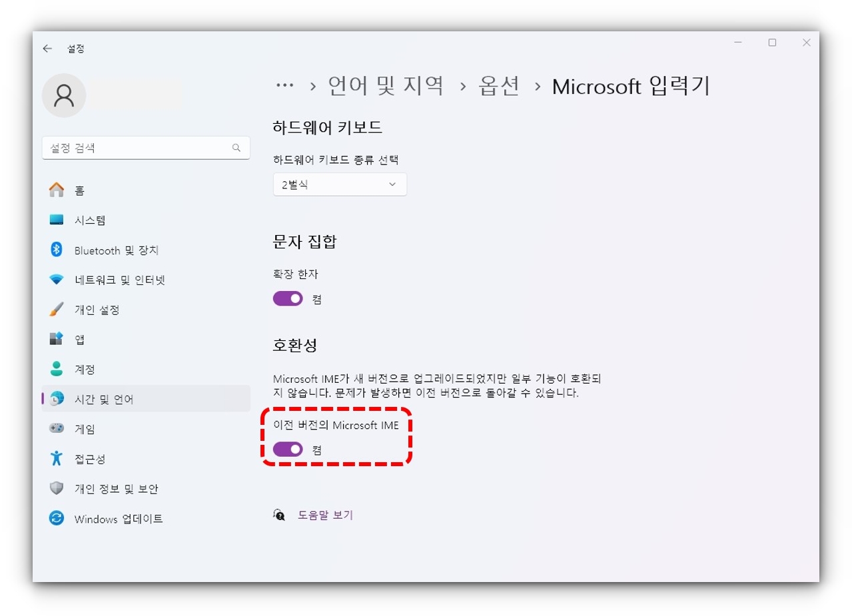This screenshot has height=616, width=852.
Task: Click the 옵션 breadcrumb link
Action: point(499,86)
